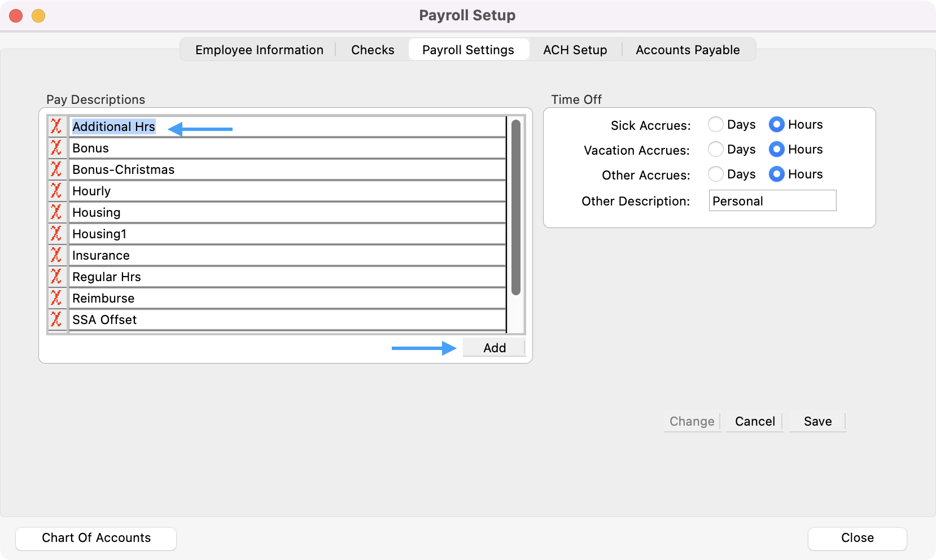Open the ACH Setup tab

click(575, 50)
